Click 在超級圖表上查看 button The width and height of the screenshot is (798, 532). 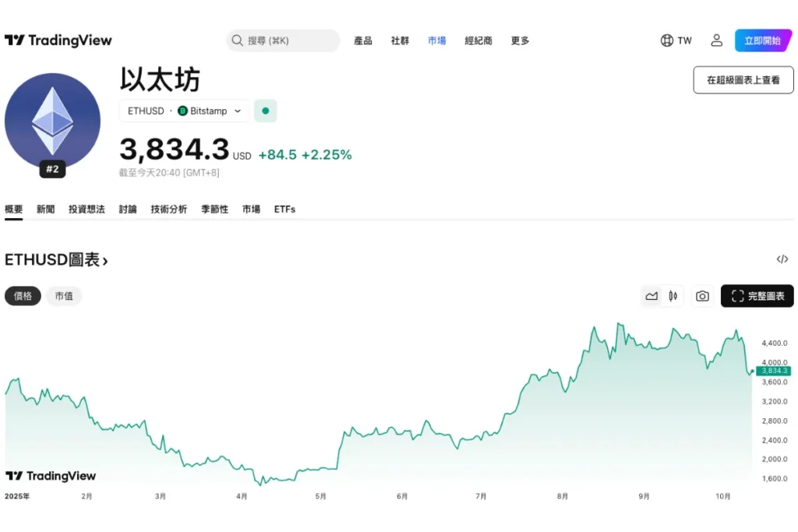click(743, 80)
